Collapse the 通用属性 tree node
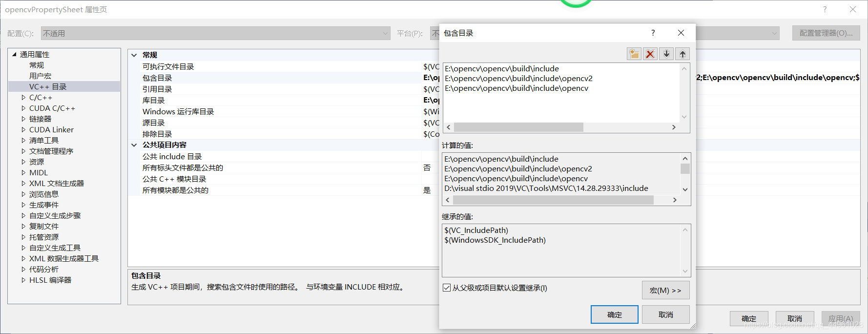The width and height of the screenshot is (868, 334). point(14,54)
